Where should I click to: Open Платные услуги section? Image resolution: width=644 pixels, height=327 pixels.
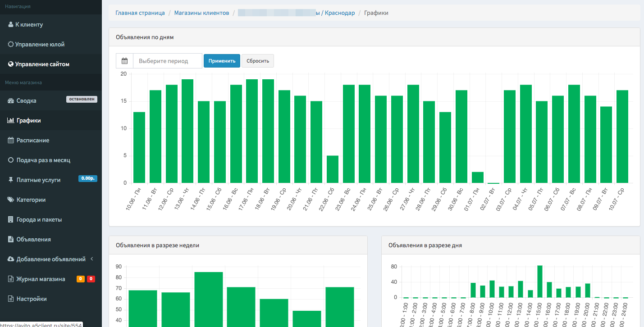coord(51,180)
